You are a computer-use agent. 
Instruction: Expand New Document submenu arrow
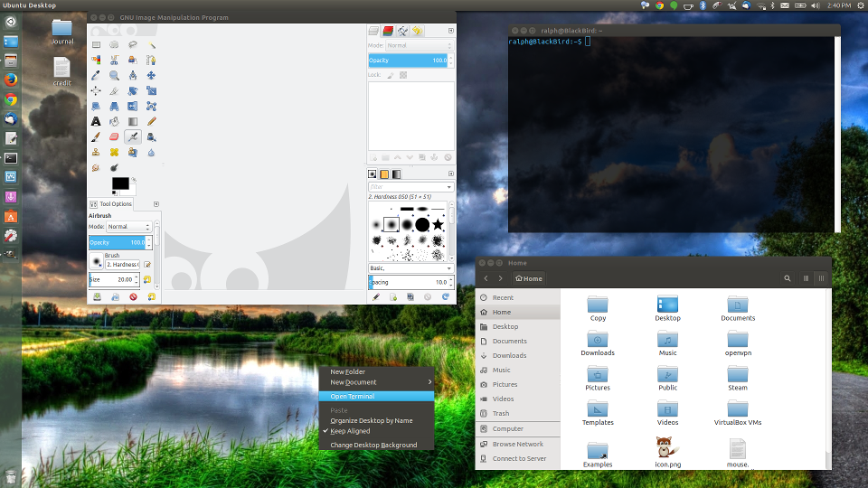429,382
